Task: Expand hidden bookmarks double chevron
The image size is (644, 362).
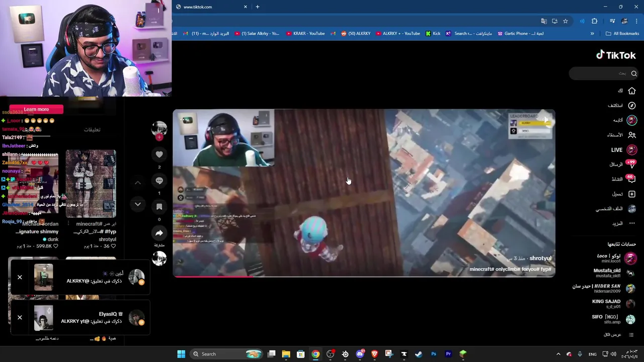Action: [x=592, y=34]
